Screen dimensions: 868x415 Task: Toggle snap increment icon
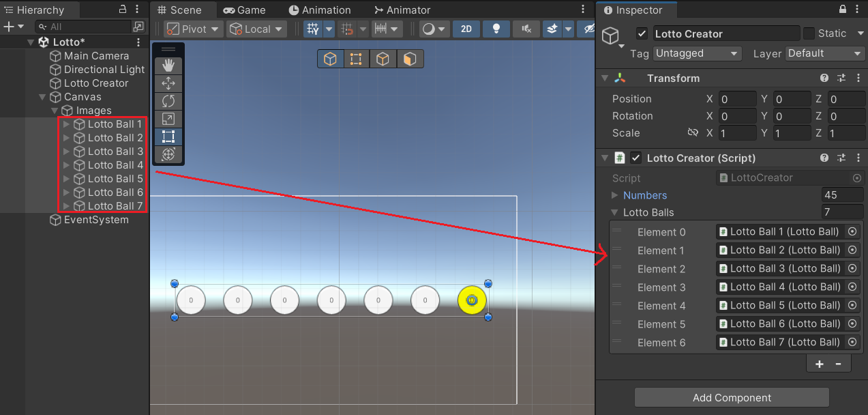347,29
